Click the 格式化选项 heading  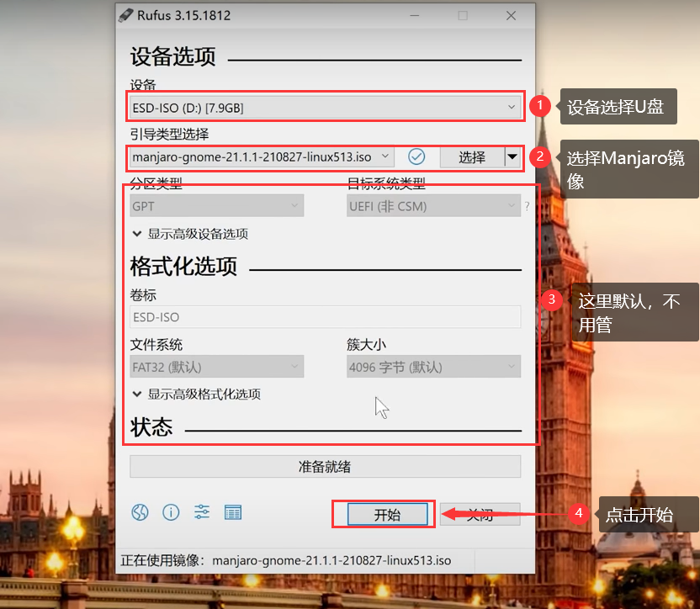(x=183, y=266)
